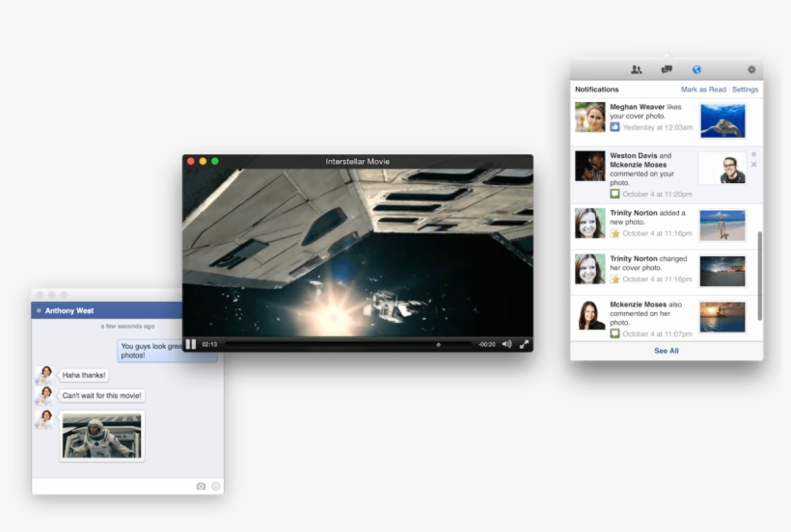This screenshot has width=791, height=532.
Task: Click Mark as Read link
Action: (x=703, y=90)
